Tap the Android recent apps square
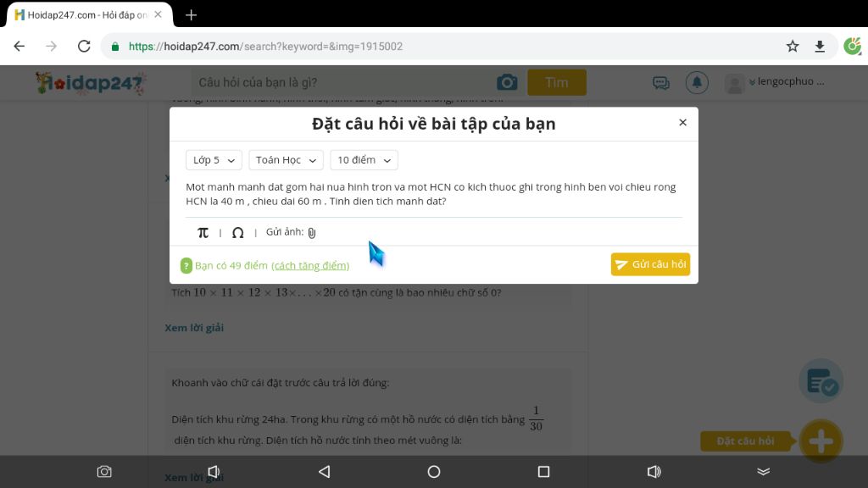The height and width of the screenshot is (488, 868). pyautogui.click(x=543, y=471)
